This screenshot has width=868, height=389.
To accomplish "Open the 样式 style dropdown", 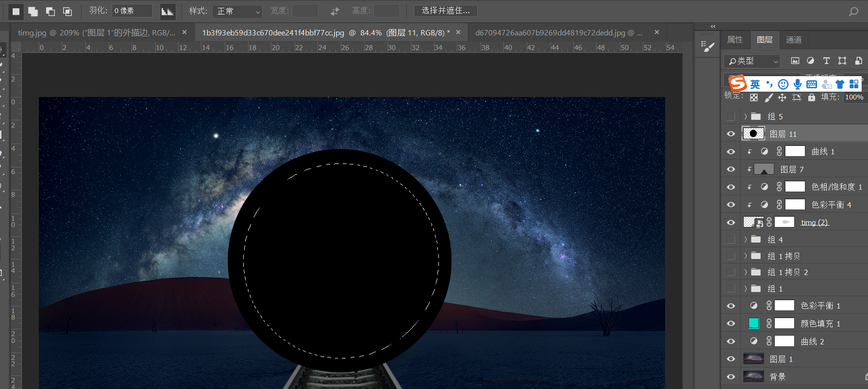I will pyautogui.click(x=237, y=11).
